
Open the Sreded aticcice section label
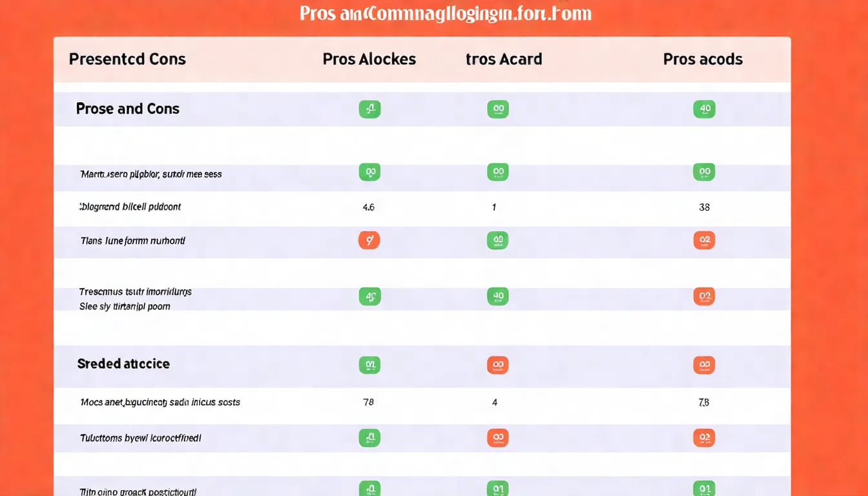click(123, 364)
